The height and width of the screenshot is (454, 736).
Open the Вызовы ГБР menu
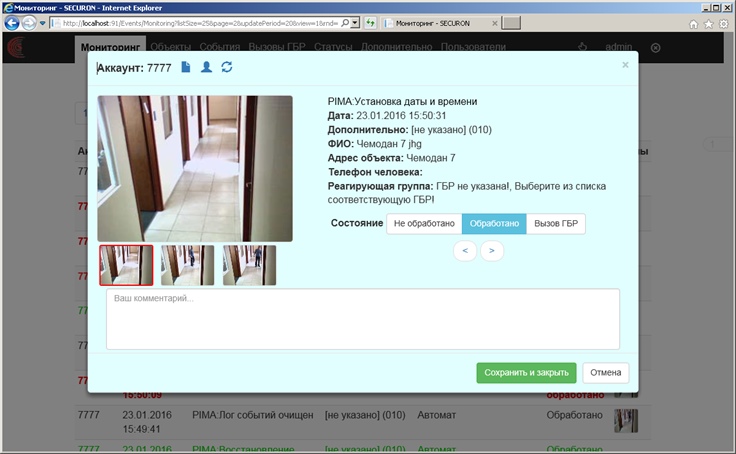tap(277, 47)
